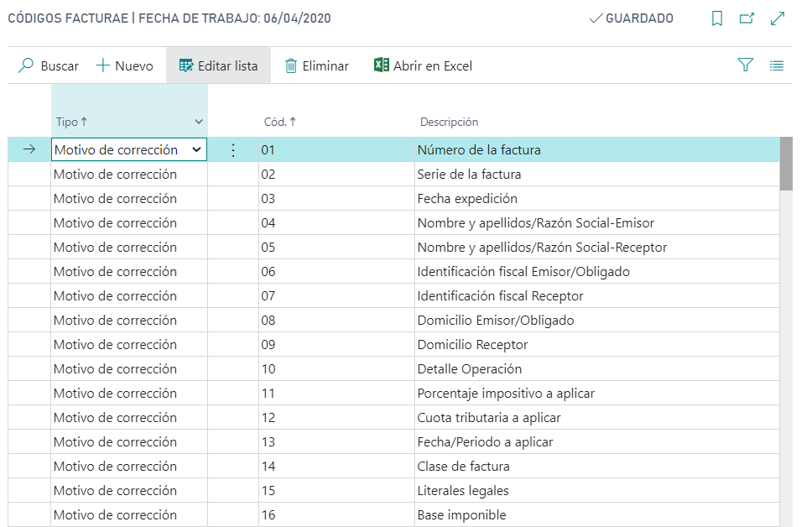Select the Base imponible description cell
Viewport: 812px width, 527px height.
click(461, 514)
